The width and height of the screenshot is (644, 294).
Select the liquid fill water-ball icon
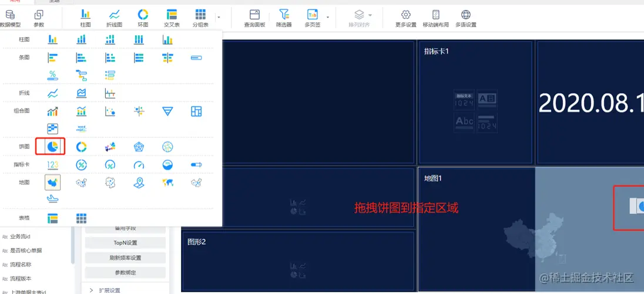pos(167,165)
